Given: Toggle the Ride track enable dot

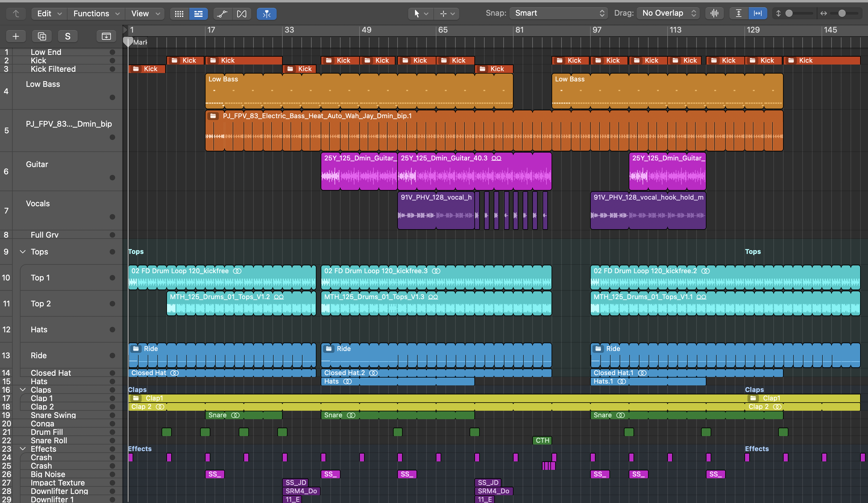Looking at the screenshot, I should click(112, 356).
